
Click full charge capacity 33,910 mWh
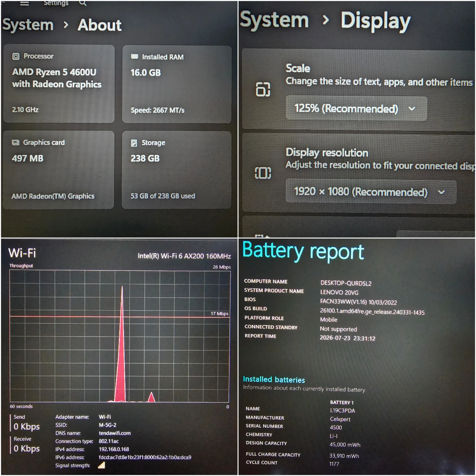tap(344, 456)
